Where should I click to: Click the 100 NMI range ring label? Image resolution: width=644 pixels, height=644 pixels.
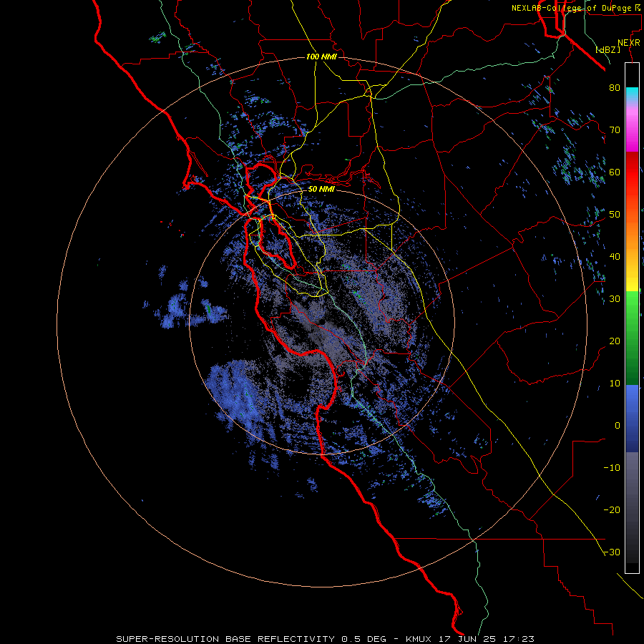[x=321, y=57]
